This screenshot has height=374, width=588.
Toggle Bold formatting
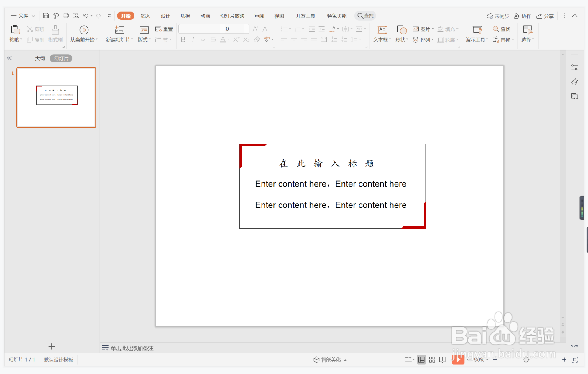183,39
